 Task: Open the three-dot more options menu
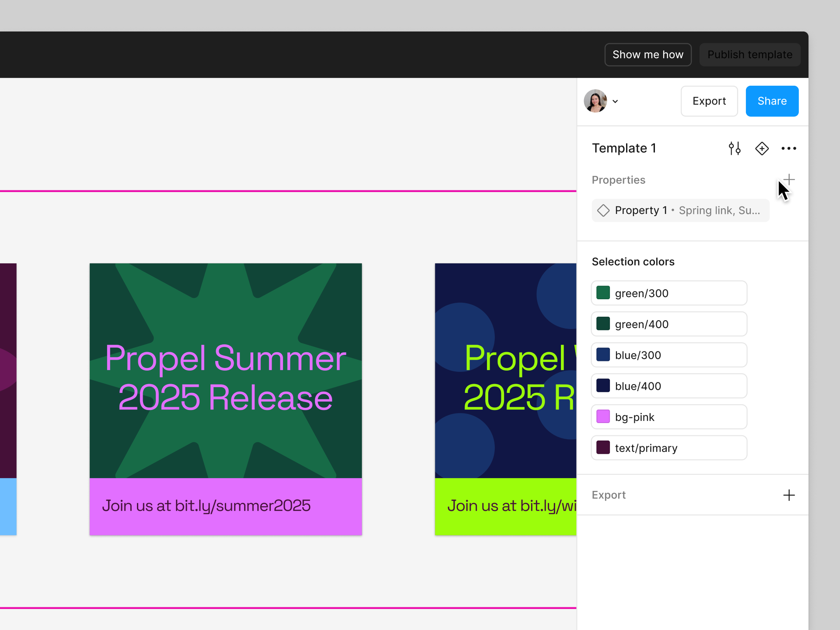789,148
